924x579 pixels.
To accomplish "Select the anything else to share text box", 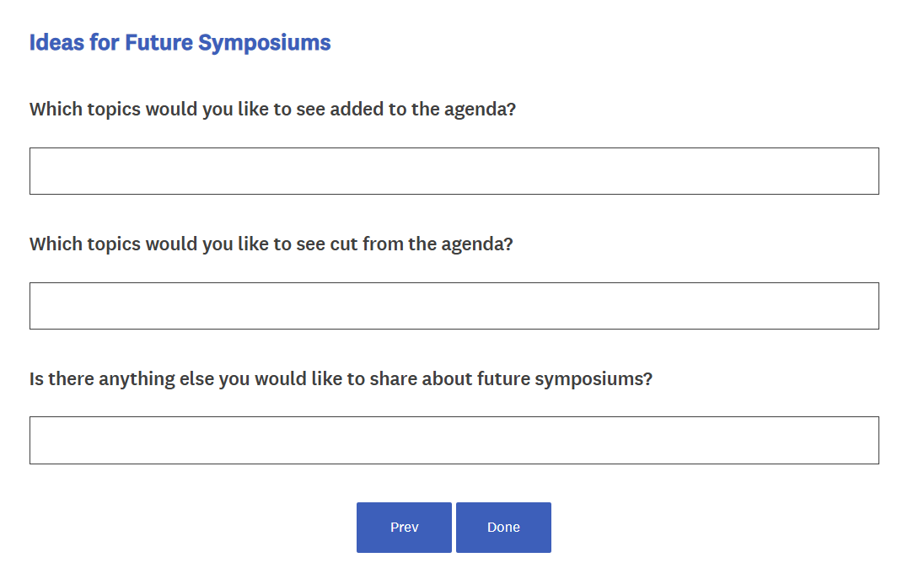I will pyautogui.click(x=454, y=440).
